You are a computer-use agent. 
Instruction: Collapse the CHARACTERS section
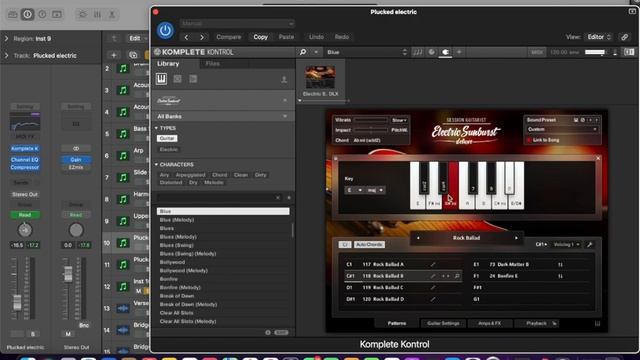click(x=156, y=164)
